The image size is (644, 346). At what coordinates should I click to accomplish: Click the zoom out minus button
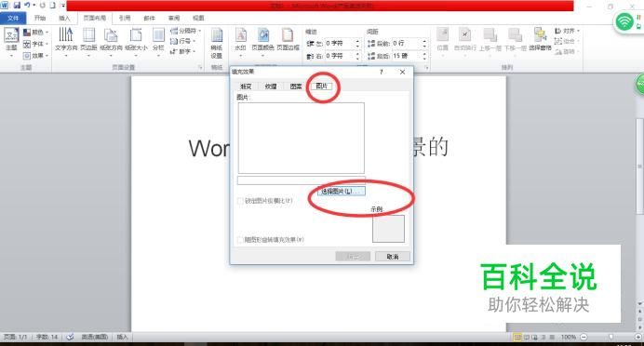pyautogui.click(x=584, y=337)
